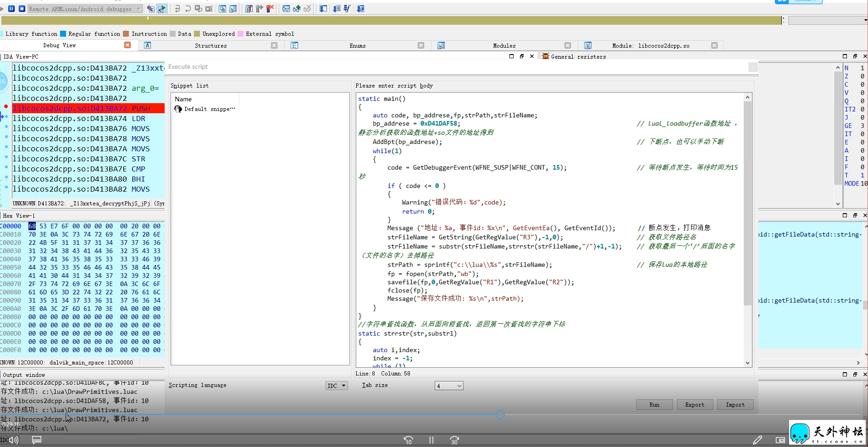
Task: Click the Enums tab icon
Action: [294, 45]
